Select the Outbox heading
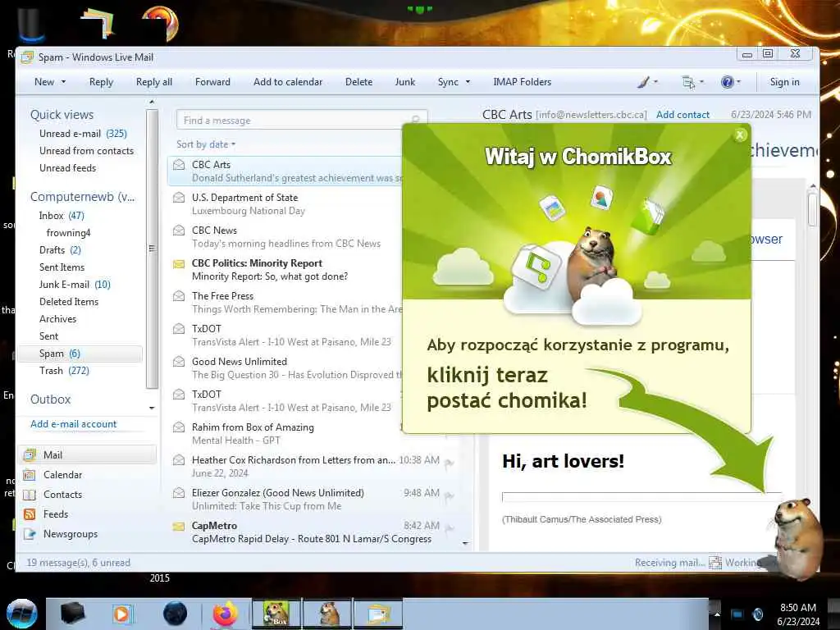Image resolution: width=840 pixels, height=630 pixels. point(50,399)
